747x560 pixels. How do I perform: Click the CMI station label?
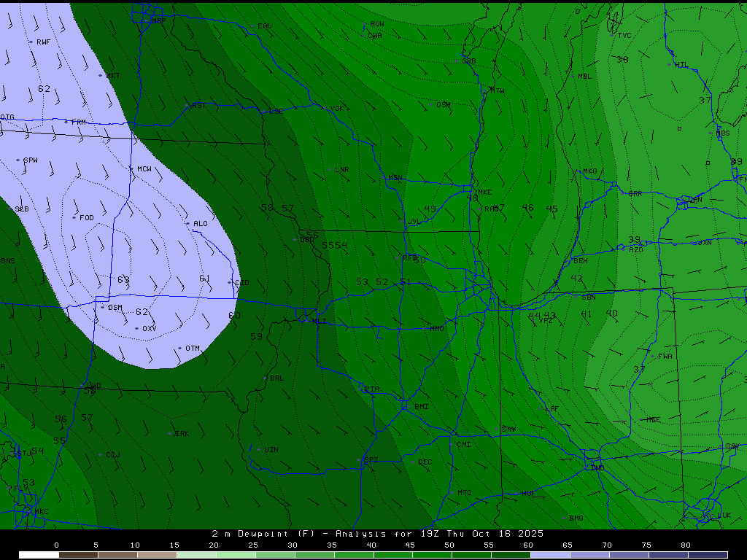463,445
